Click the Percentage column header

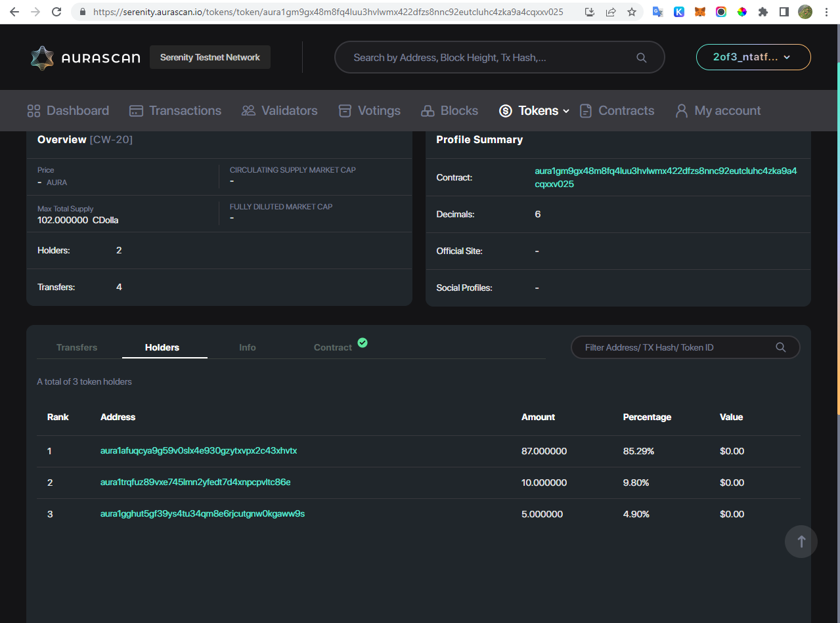[x=647, y=417]
